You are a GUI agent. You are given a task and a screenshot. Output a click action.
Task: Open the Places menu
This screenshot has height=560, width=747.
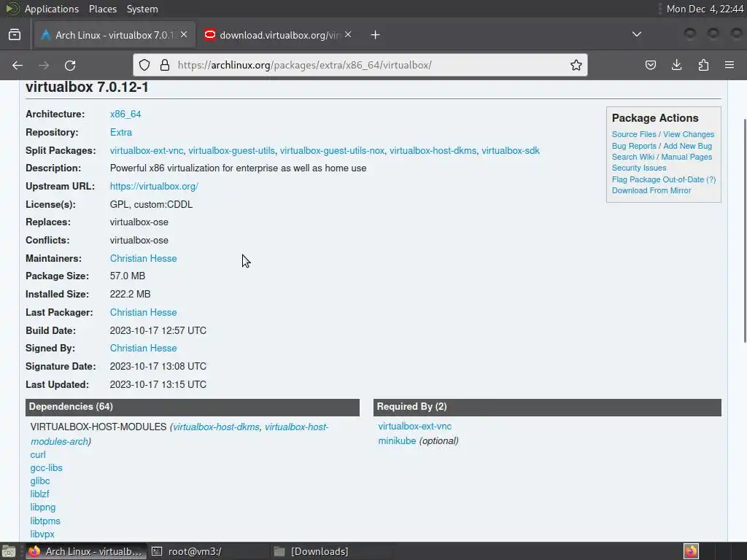pos(102,9)
